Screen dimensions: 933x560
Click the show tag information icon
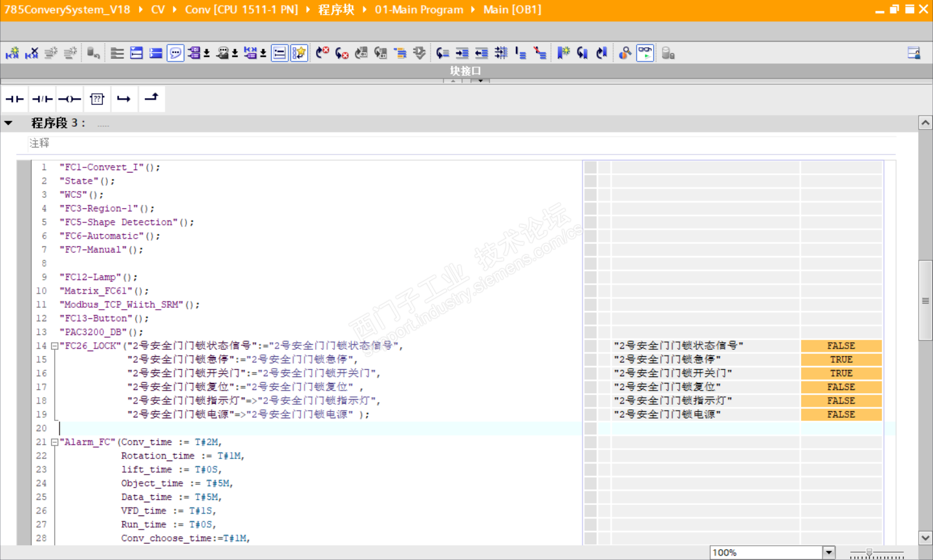pos(222,53)
